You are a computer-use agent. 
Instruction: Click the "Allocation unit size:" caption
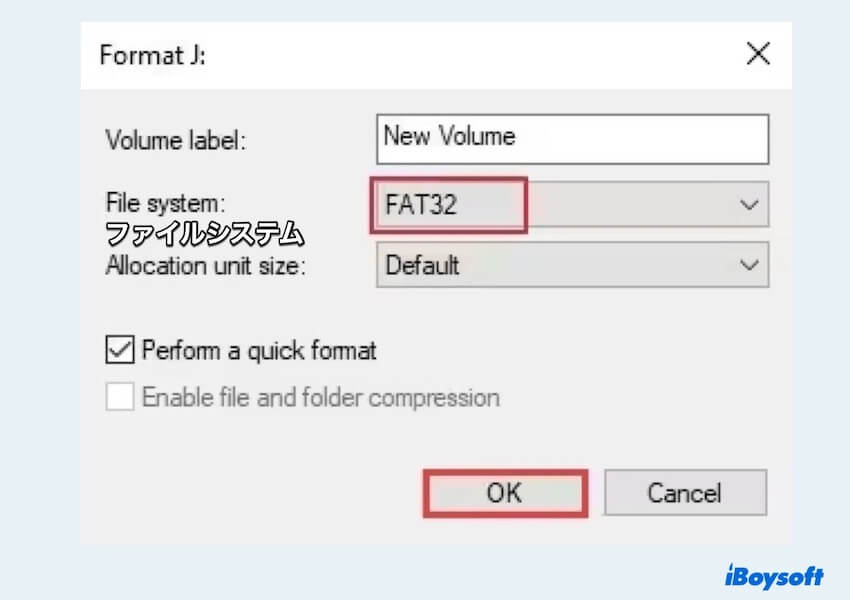(205, 266)
